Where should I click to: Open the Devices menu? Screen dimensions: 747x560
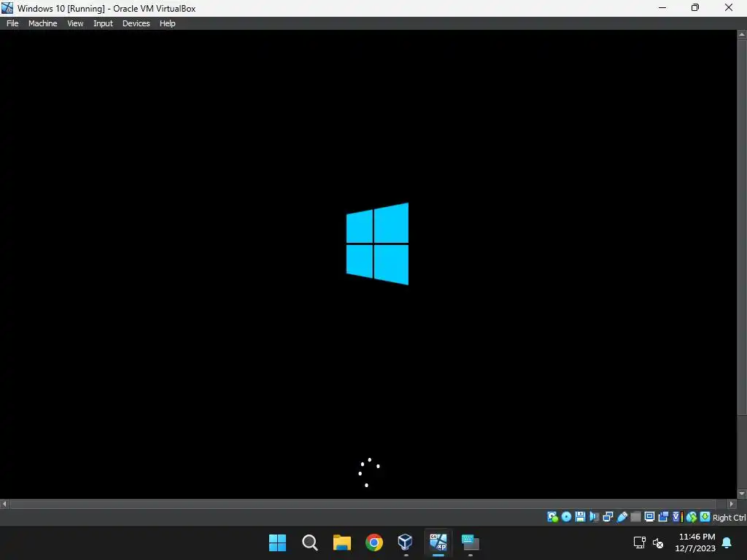point(136,23)
